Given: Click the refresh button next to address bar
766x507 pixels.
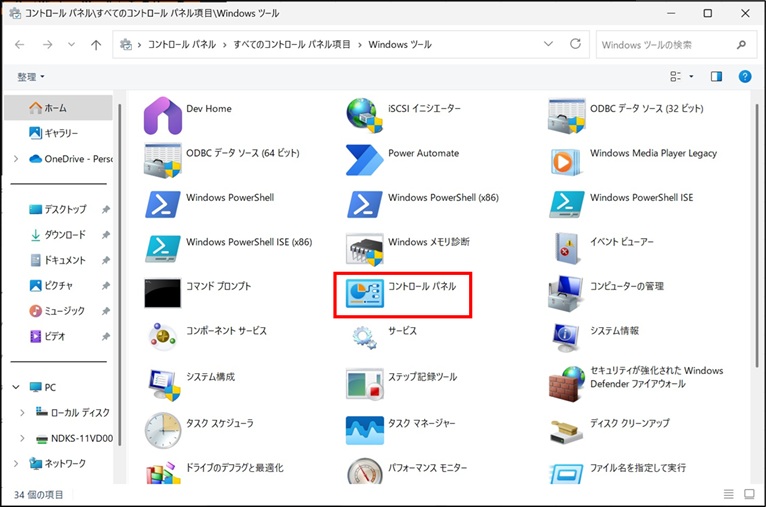Looking at the screenshot, I should (x=575, y=45).
